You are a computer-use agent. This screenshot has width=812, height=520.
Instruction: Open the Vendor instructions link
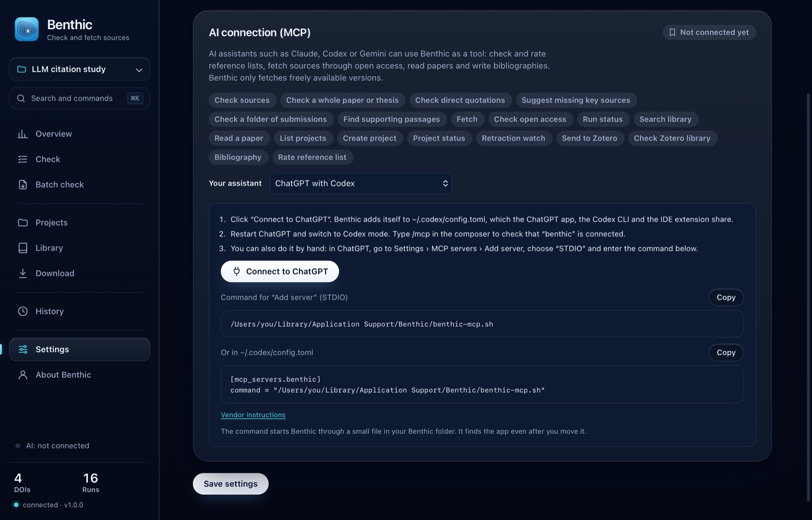(x=253, y=415)
